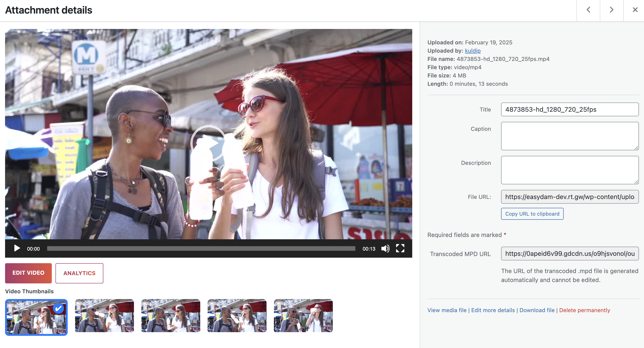Go to next attachment arrow

[612, 10]
